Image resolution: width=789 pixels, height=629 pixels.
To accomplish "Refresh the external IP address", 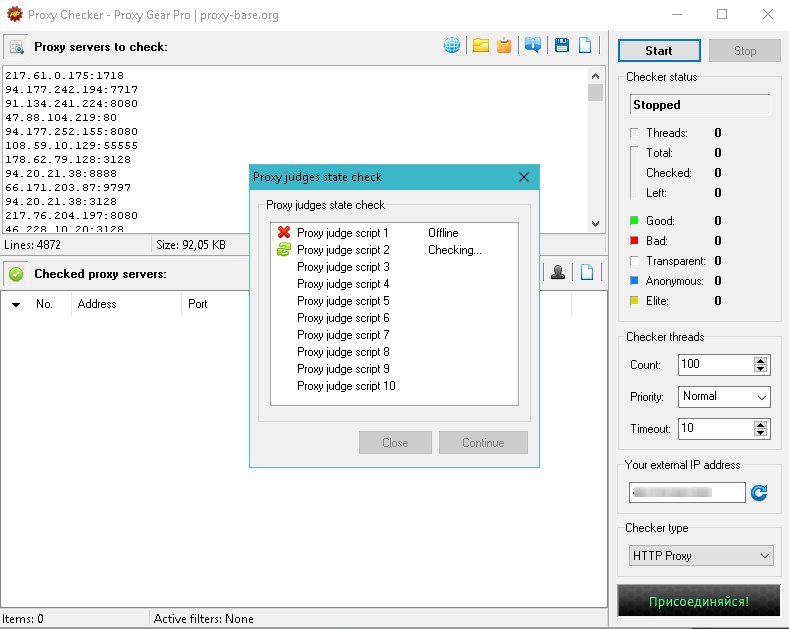I will (759, 492).
